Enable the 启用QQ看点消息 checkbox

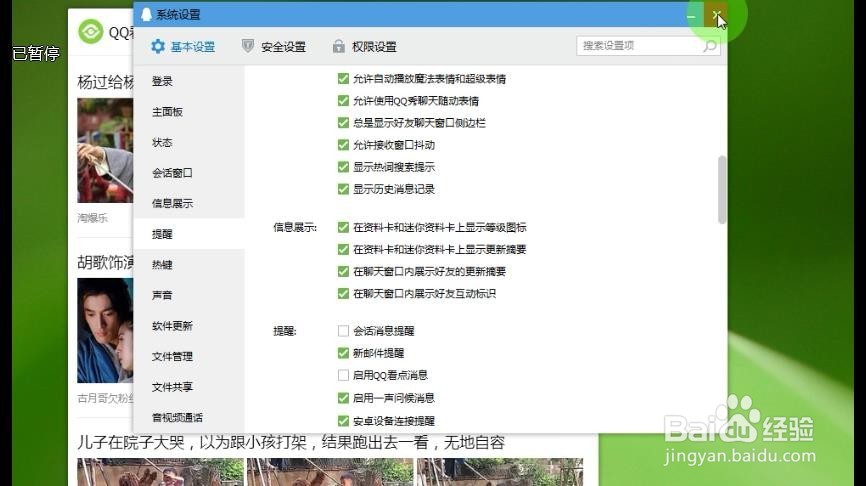pyautogui.click(x=343, y=375)
